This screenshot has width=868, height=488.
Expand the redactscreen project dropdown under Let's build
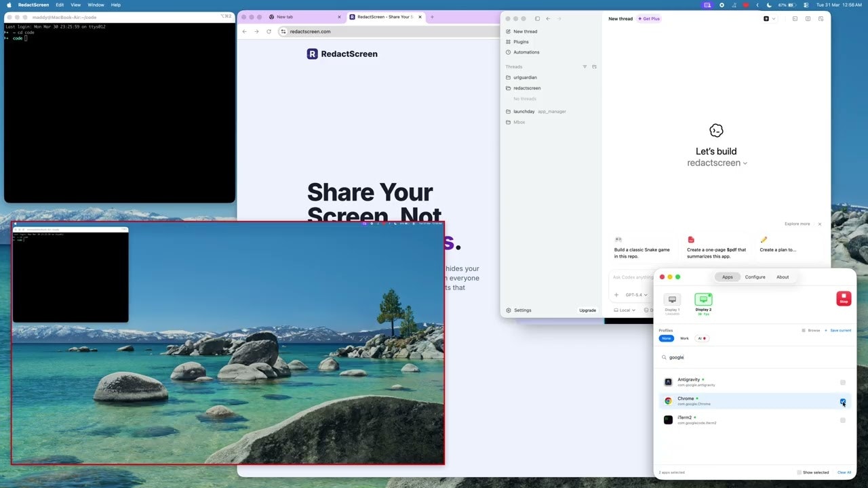point(717,163)
